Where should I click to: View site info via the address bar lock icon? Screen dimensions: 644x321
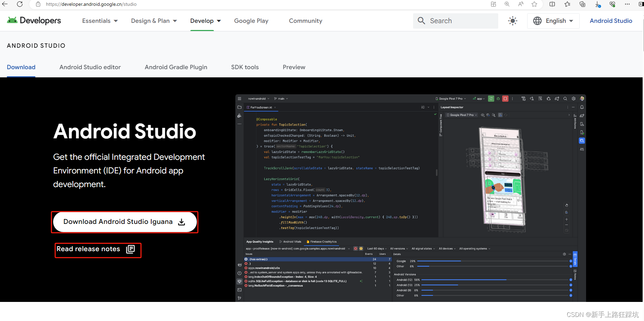pos(38,4)
